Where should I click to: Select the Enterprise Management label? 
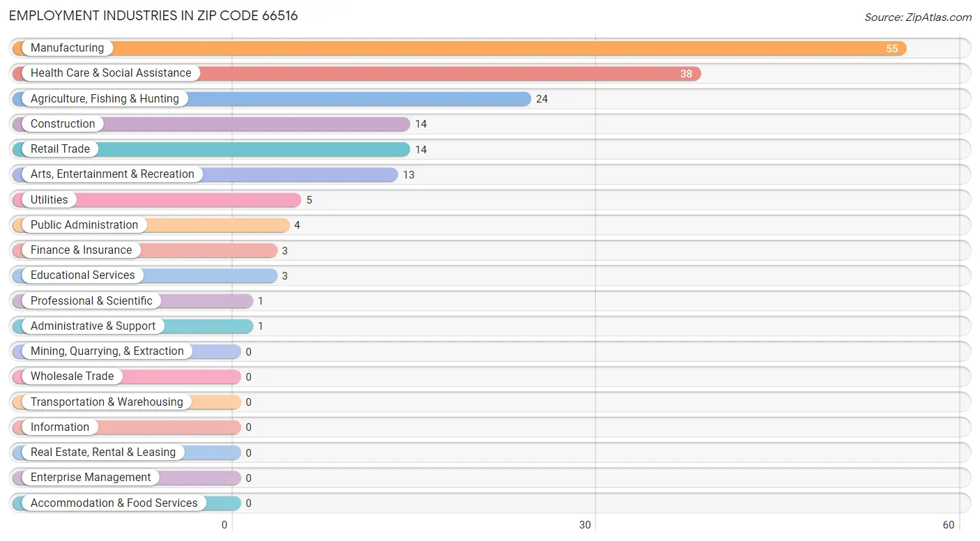coord(91,478)
